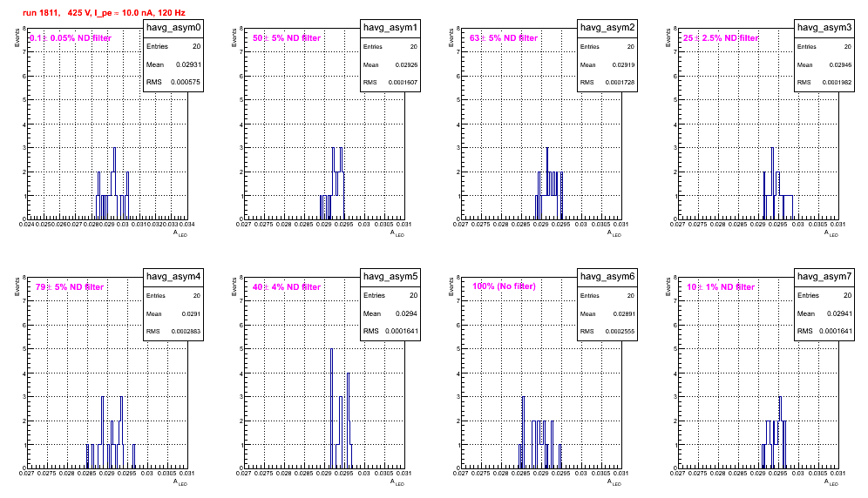Click the '50± 5% ND filter' label

287,38
